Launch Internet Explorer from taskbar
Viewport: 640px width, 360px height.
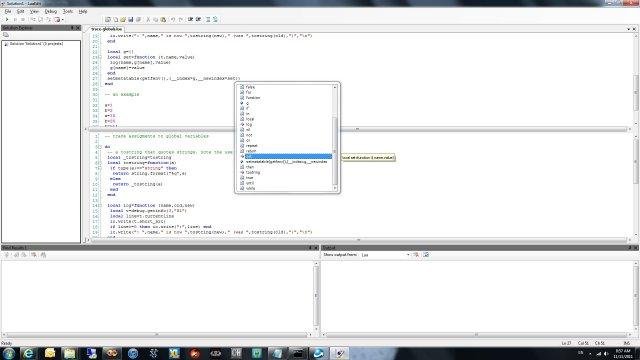(x=28, y=353)
